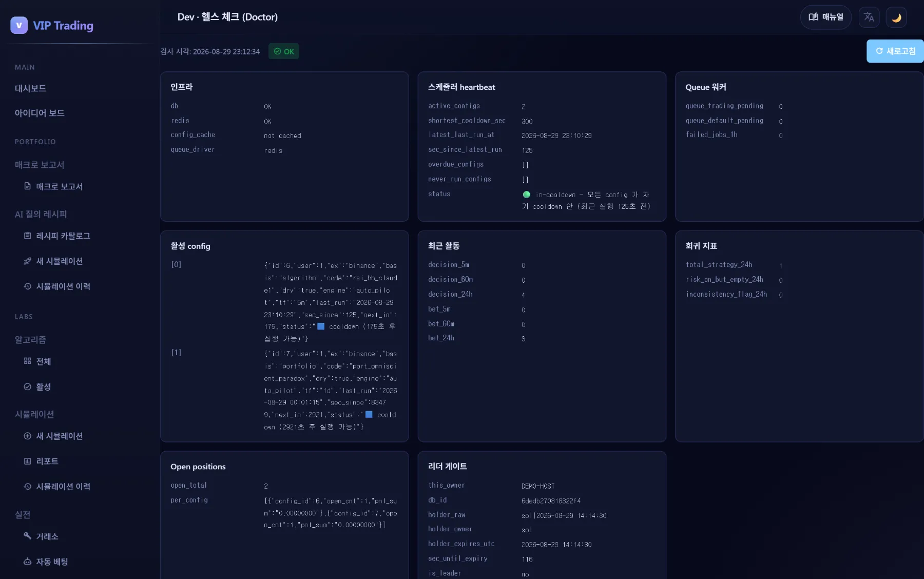Select the 전체 grid icon under 알고리즘
924x579 pixels.
[x=37, y=361]
